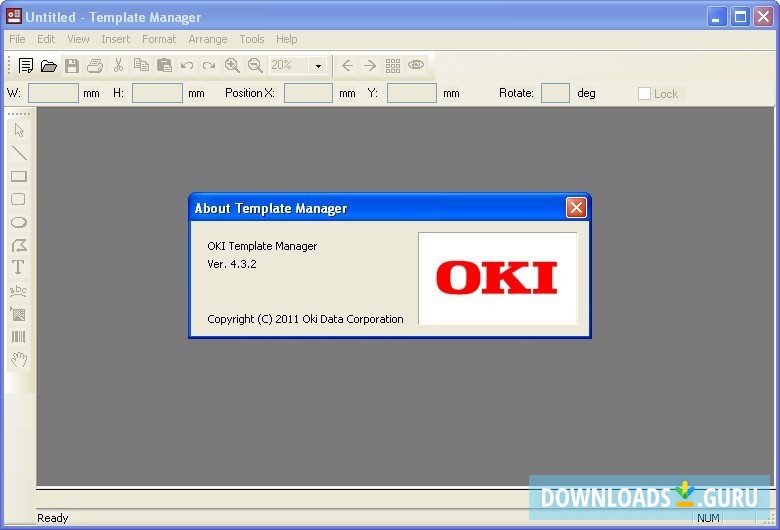The image size is (780, 530).
Task: Open the Edit menu
Action: [46, 39]
